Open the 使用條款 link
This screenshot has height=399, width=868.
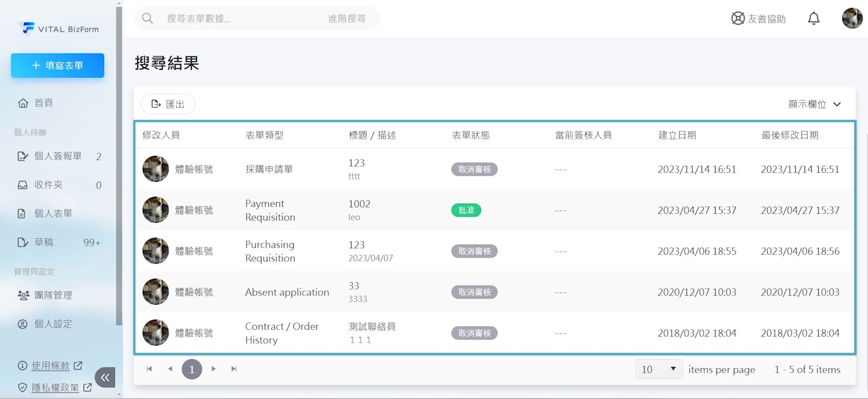(50, 366)
